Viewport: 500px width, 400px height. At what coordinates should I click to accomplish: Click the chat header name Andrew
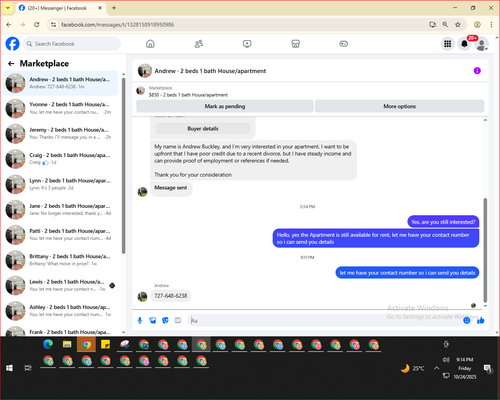tap(210, 71)
